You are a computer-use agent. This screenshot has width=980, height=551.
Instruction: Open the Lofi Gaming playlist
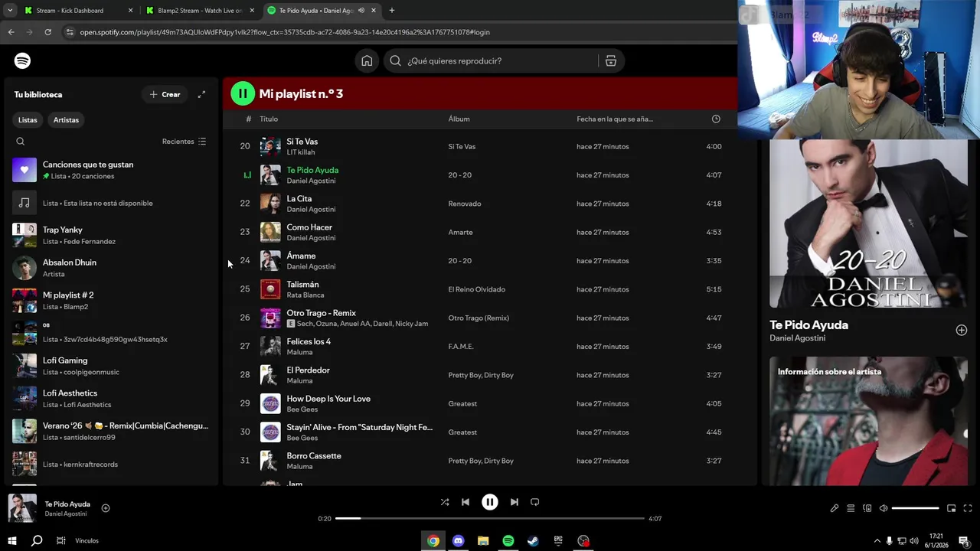point(111,366)
